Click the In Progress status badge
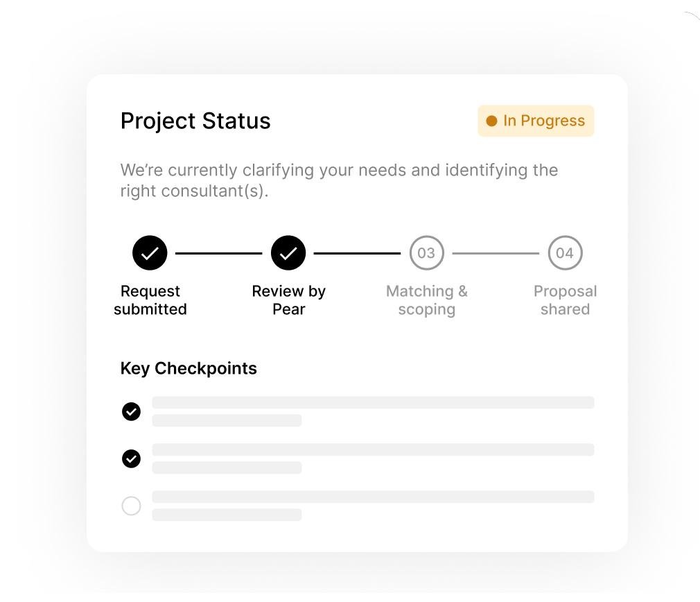The width and height of the screenshot is (700, 602). (x=536, y=121)
